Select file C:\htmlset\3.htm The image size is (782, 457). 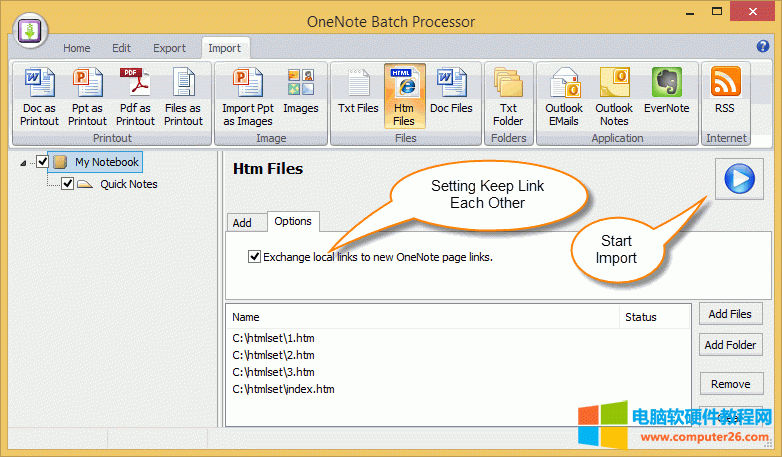[x=273, y=372]
